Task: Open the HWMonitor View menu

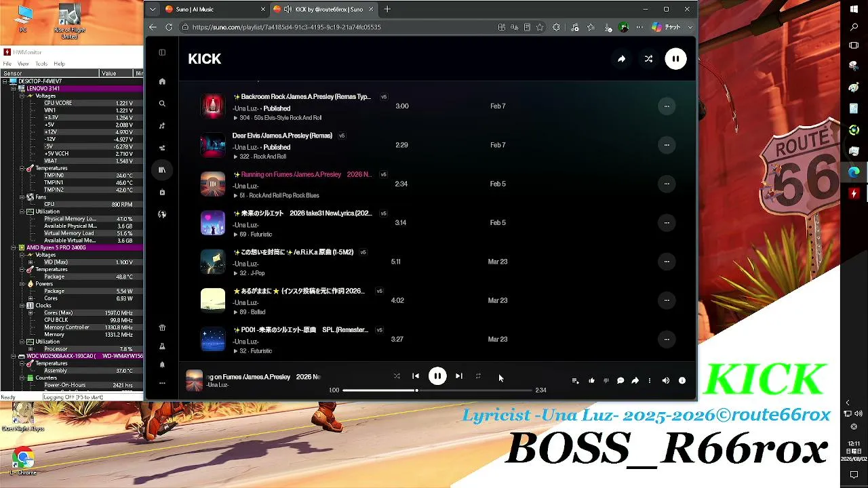Action: click(23, 64)
